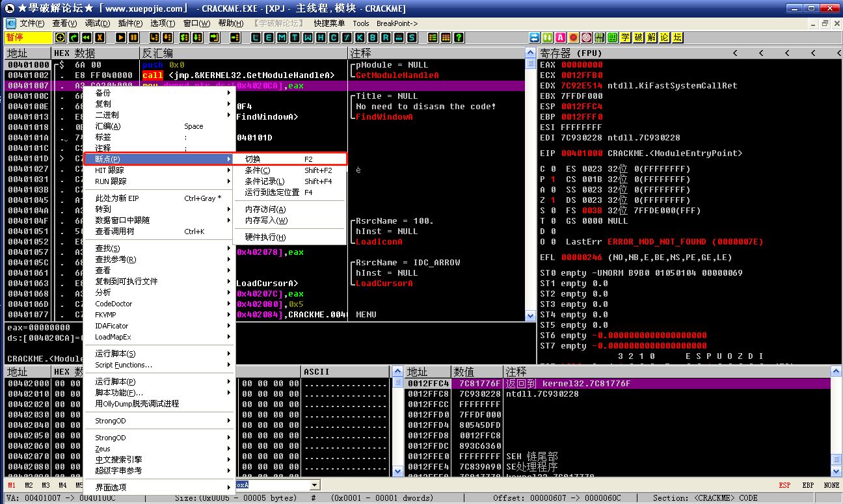The image size is (843, 504).
Task: Click the orange X close-program icon
Action: pyautogui.click(x=100, y=38)
